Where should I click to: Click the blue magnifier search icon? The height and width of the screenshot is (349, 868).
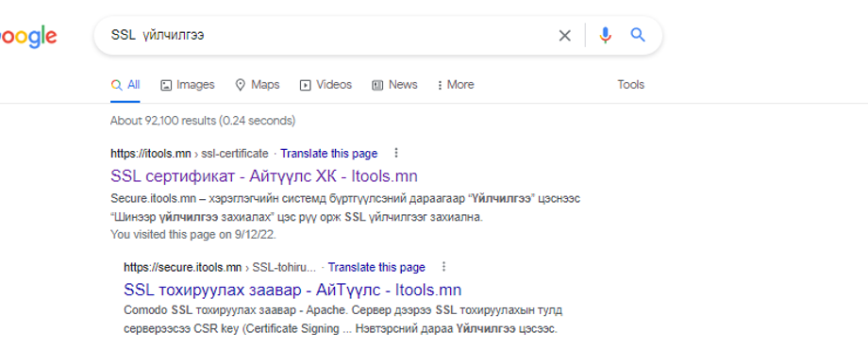point(638,36)
